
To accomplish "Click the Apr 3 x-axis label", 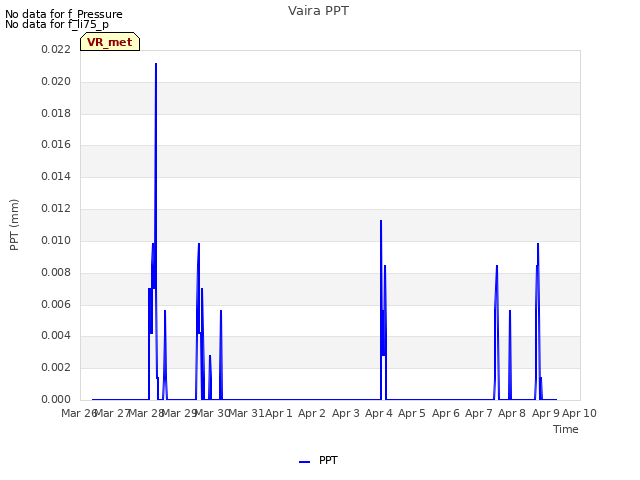I will tap(346, 413).
